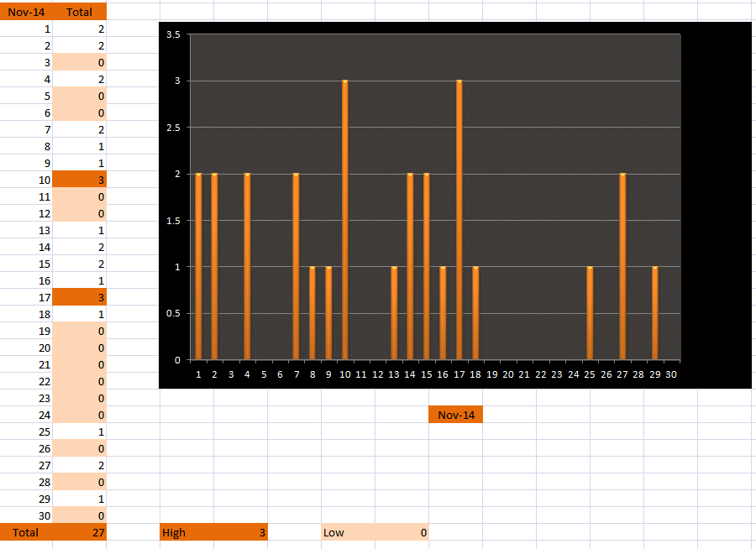Click the chart bar for day 8
This screenshot has width=756, height=549.
pos(312,313)
